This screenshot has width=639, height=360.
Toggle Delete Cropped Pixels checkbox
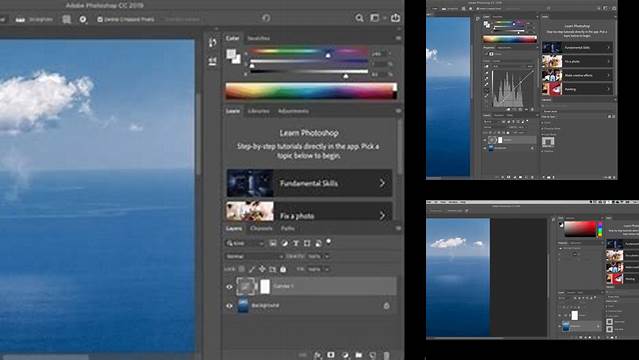coord(100,19)
